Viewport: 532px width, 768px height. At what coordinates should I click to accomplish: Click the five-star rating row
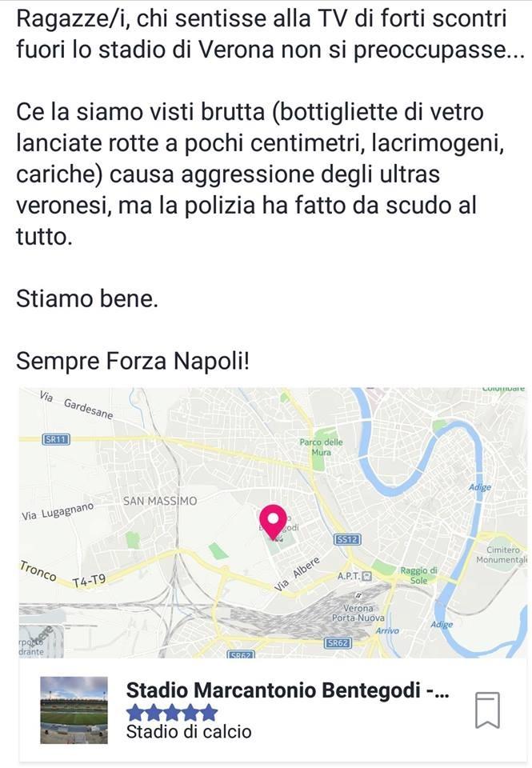click(171, 712)
